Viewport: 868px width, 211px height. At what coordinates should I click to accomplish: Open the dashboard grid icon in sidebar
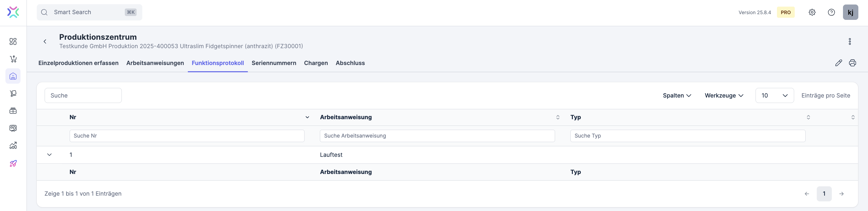point(13,42)
